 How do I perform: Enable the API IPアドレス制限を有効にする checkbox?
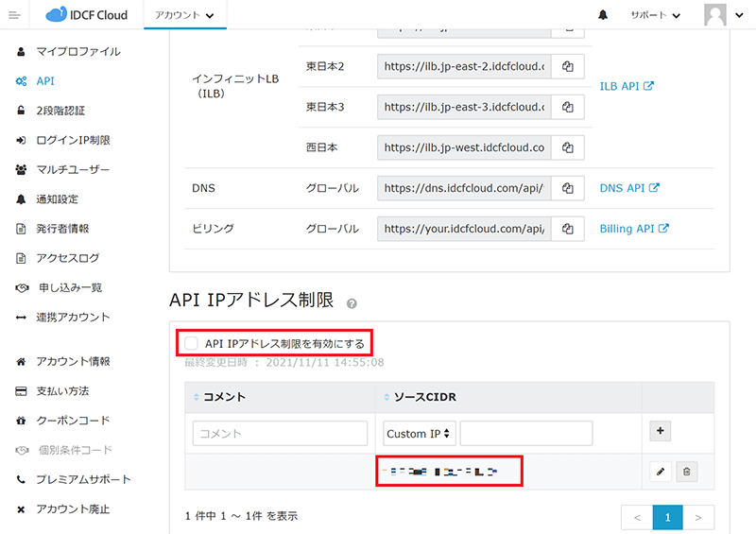(x=192, y=343)
